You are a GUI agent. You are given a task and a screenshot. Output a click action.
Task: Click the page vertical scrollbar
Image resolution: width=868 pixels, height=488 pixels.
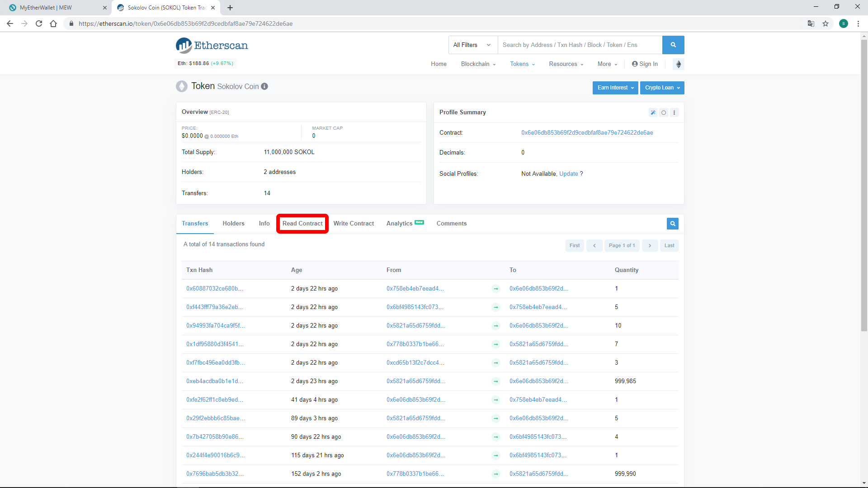pos(864,185)
